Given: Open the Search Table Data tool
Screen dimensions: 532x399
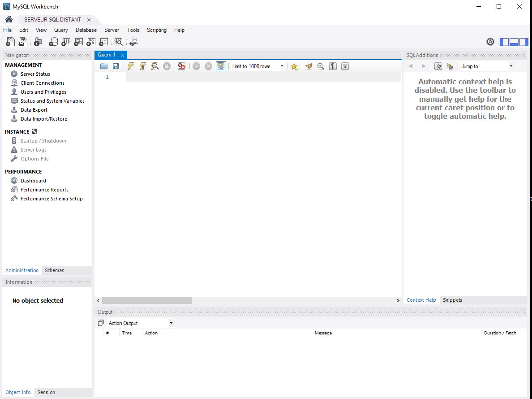Looking at the screenshot, I should pos(118,41).
